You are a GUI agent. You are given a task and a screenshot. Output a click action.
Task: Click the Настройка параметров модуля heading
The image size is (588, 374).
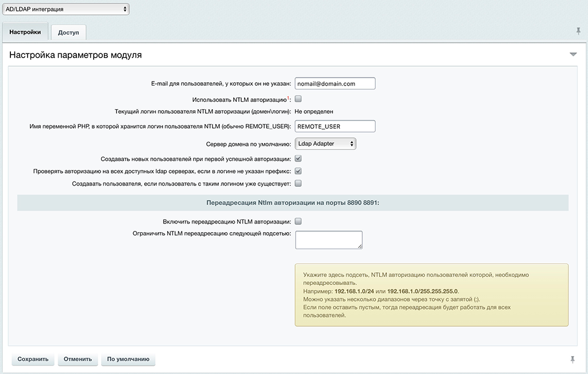[x=76, y=55]
